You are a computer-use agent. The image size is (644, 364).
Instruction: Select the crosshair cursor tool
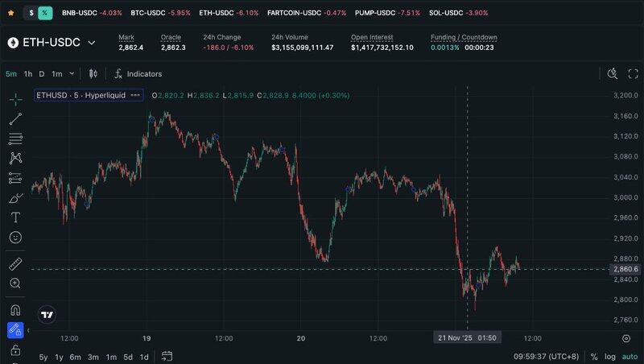coord(15,99)
